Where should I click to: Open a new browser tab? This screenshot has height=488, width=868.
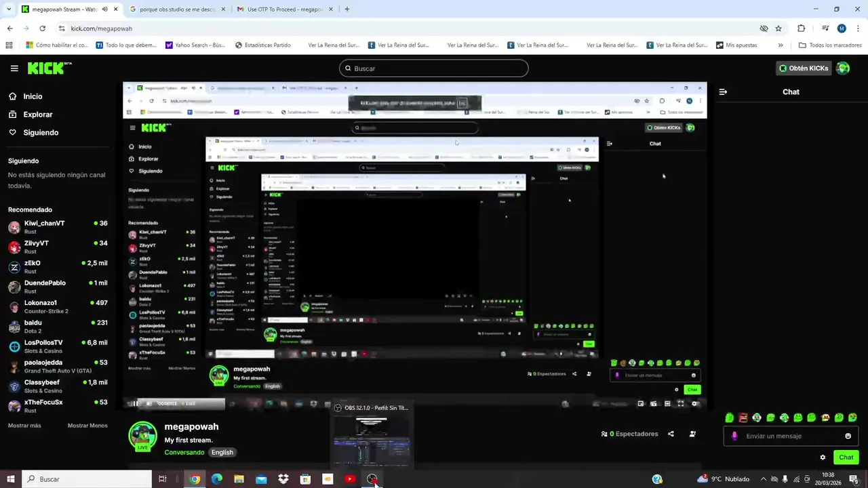click(347, 9)
